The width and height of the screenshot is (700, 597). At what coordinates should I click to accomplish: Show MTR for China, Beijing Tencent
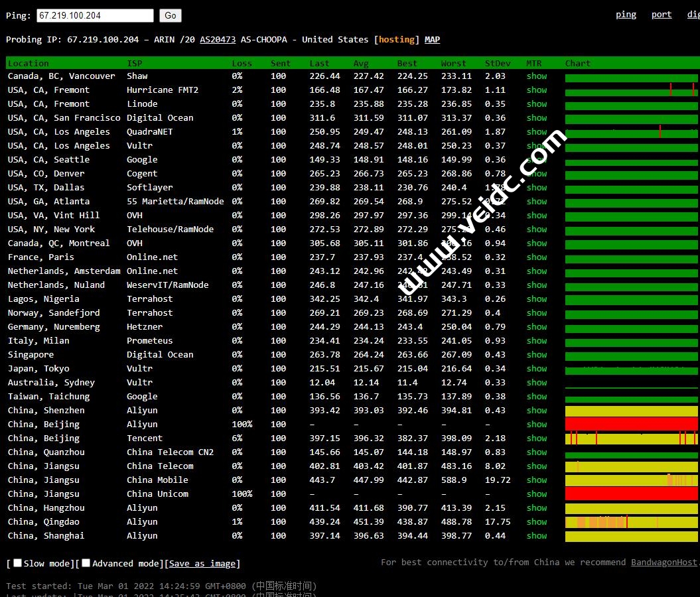(537, 438)
